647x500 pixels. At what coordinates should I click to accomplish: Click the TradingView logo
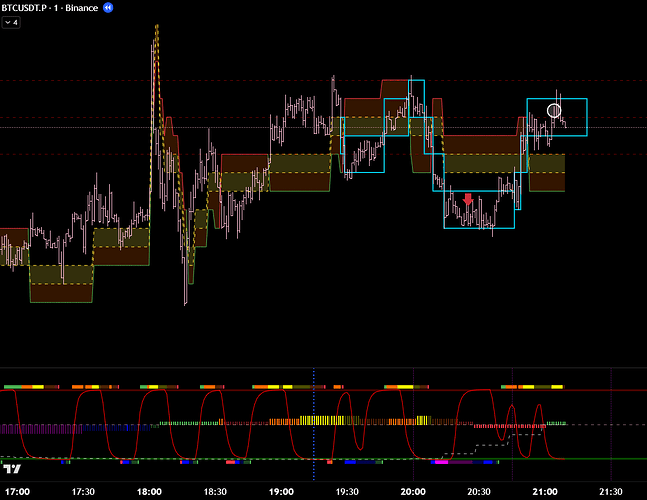click(x=13, y=468)
